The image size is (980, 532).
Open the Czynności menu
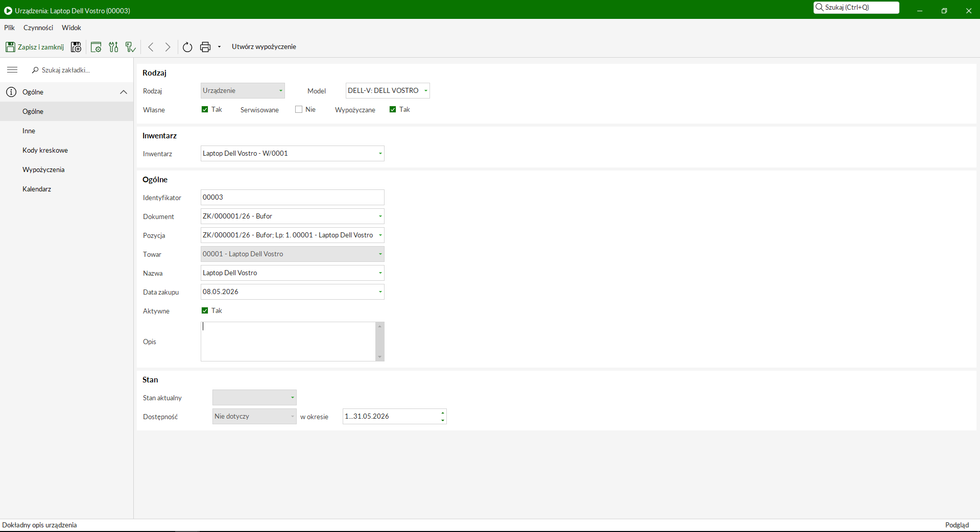click(x=38, y=28)
